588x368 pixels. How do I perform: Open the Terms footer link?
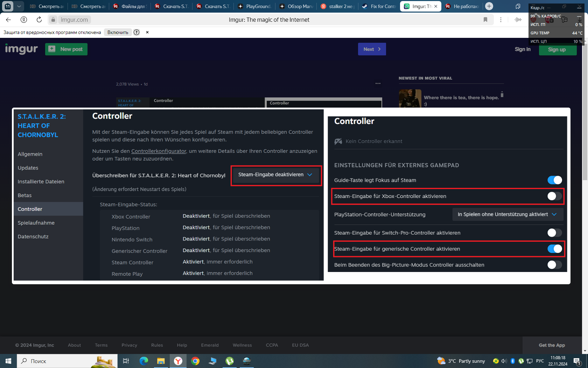(101, 345)
